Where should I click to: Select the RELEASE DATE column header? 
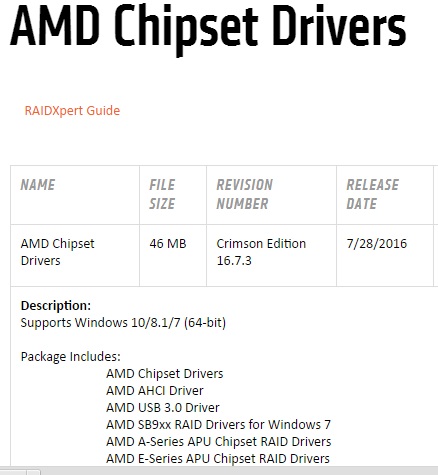(373, 194)
